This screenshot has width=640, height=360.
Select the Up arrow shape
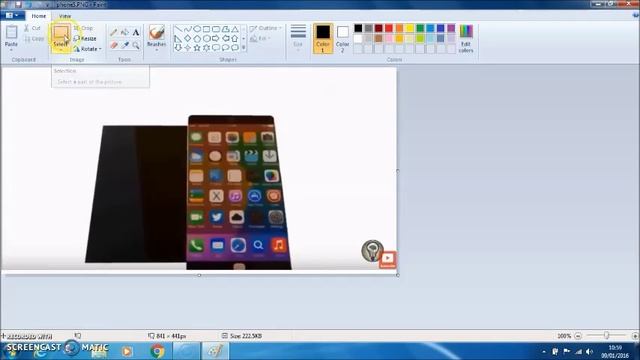coord(235,38)
